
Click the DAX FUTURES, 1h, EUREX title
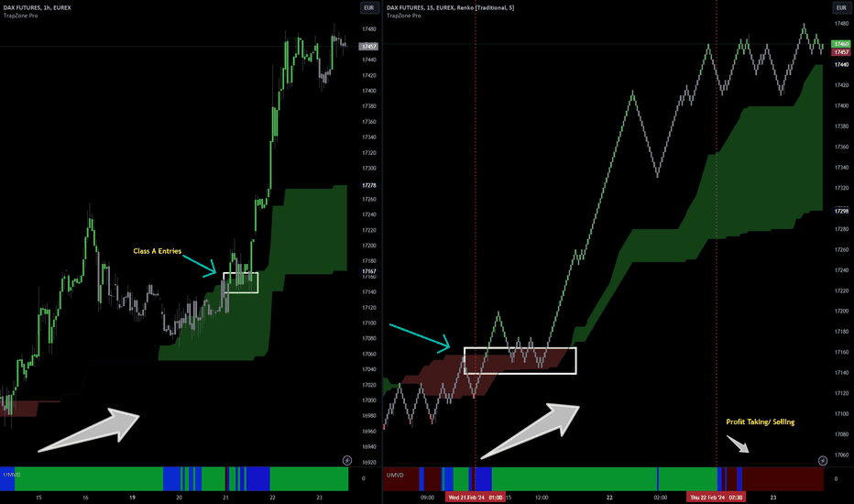coord(37,7)
